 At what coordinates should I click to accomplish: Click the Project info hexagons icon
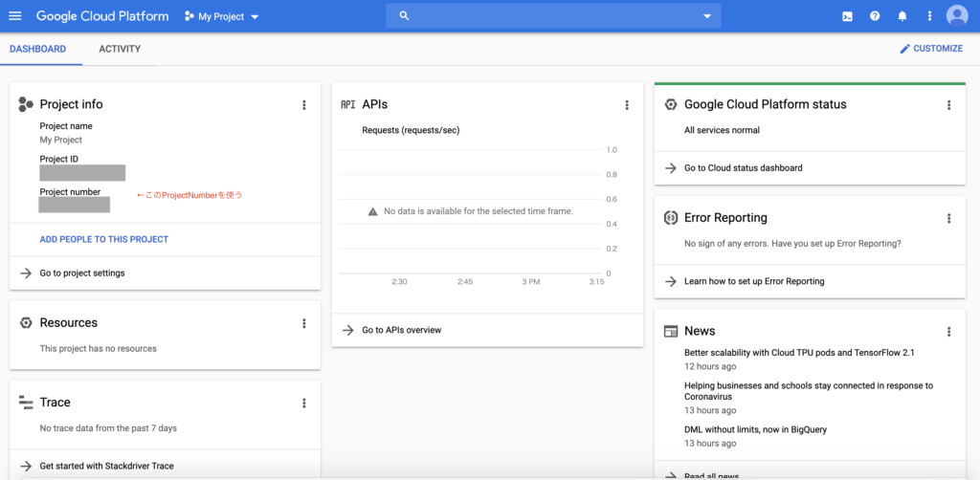(26, 104)
